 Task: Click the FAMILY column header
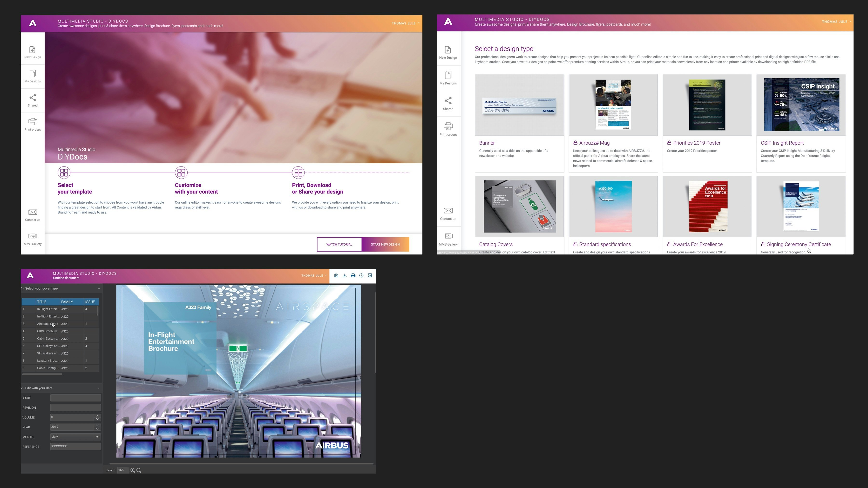[x=67, y=302]
